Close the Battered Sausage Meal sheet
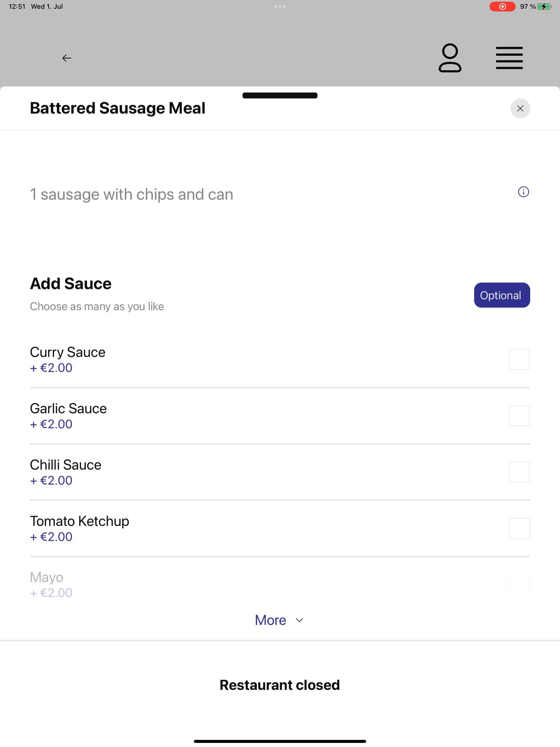560x747 pixels. tap(520, 108)
